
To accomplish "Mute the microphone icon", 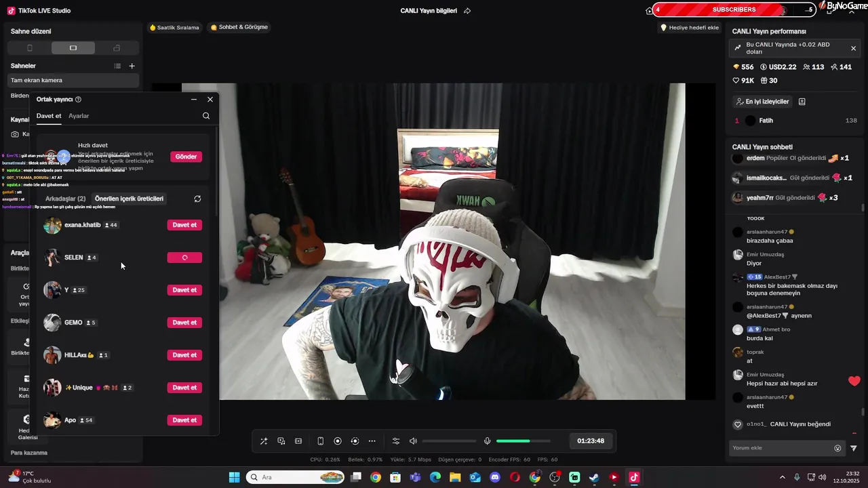I will click(x=487, y=441).
